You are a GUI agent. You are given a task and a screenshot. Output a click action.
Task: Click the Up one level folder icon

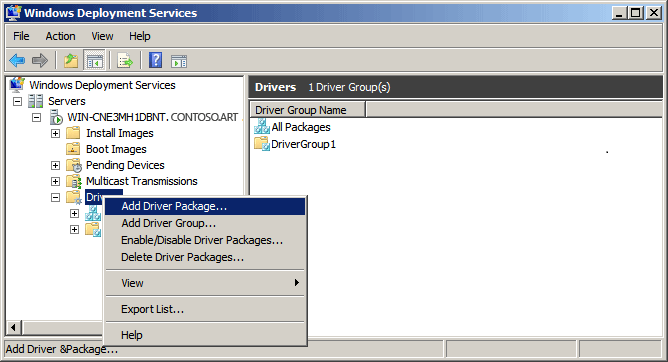(71, 61)
